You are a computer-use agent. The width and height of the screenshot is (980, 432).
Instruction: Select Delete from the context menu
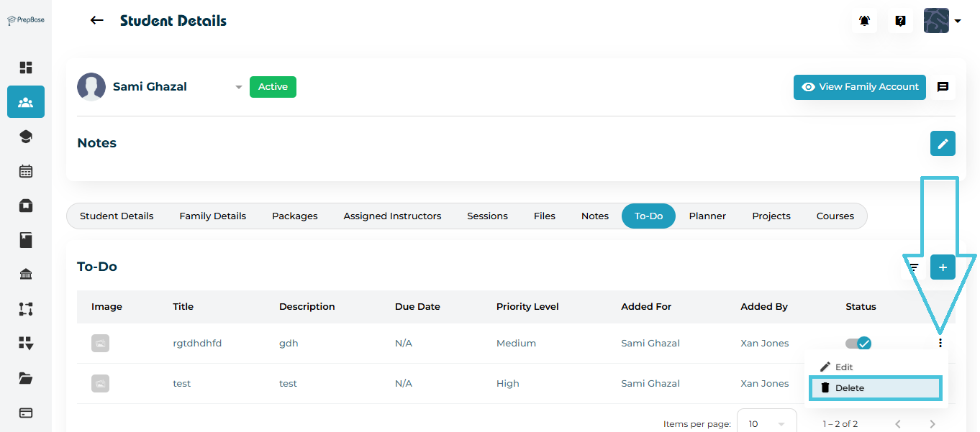[x=875, y=388]
